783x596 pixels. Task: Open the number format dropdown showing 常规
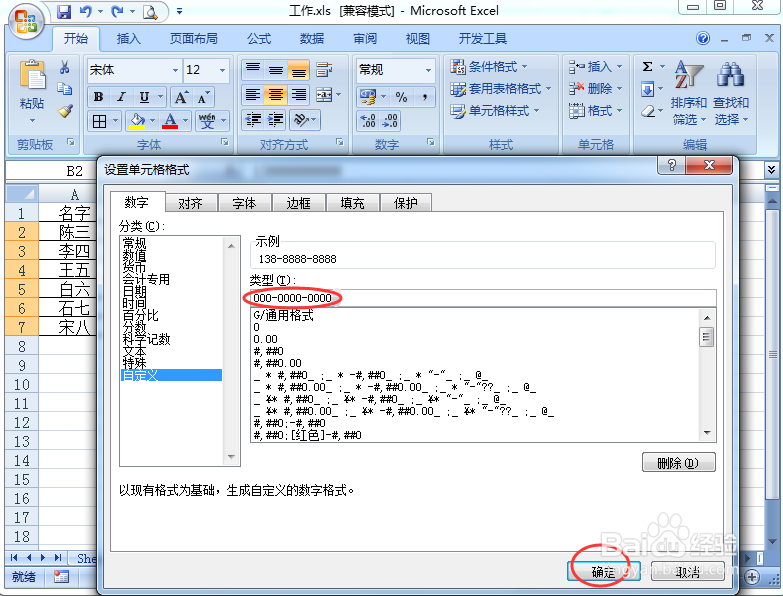(x=428, y=70)
